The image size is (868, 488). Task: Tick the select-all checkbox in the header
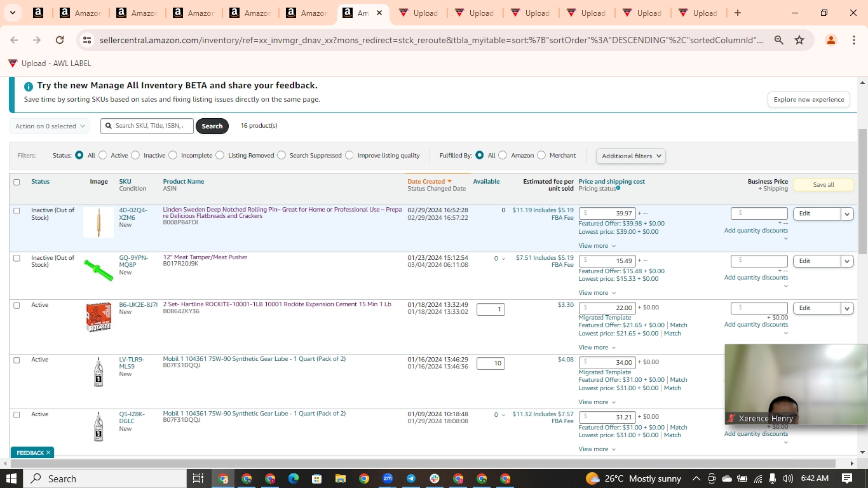tap(17, 182)
